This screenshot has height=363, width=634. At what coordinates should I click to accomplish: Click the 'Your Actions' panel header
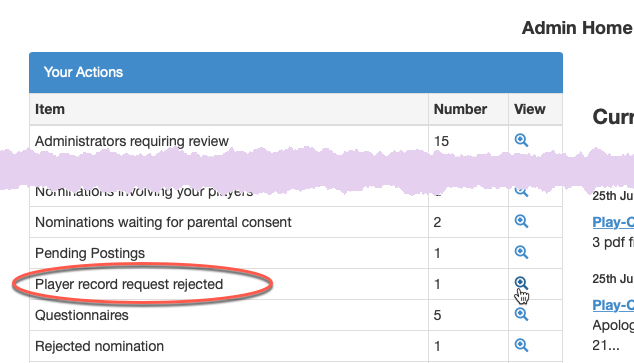tap(296, 72)
